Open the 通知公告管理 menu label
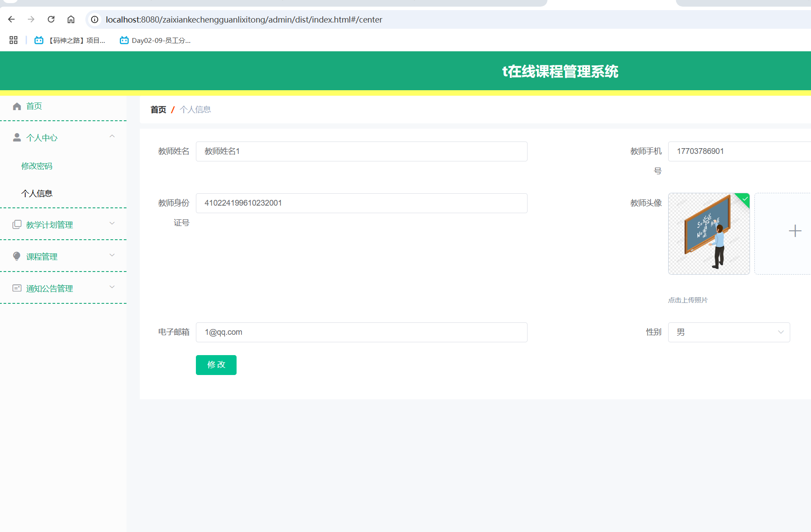 (x=50, y=289)
